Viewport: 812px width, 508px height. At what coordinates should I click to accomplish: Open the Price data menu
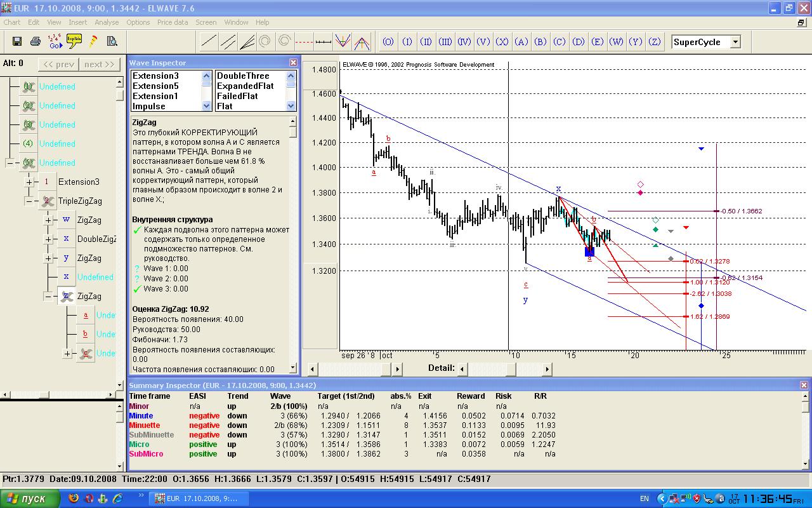coord(173,22)
